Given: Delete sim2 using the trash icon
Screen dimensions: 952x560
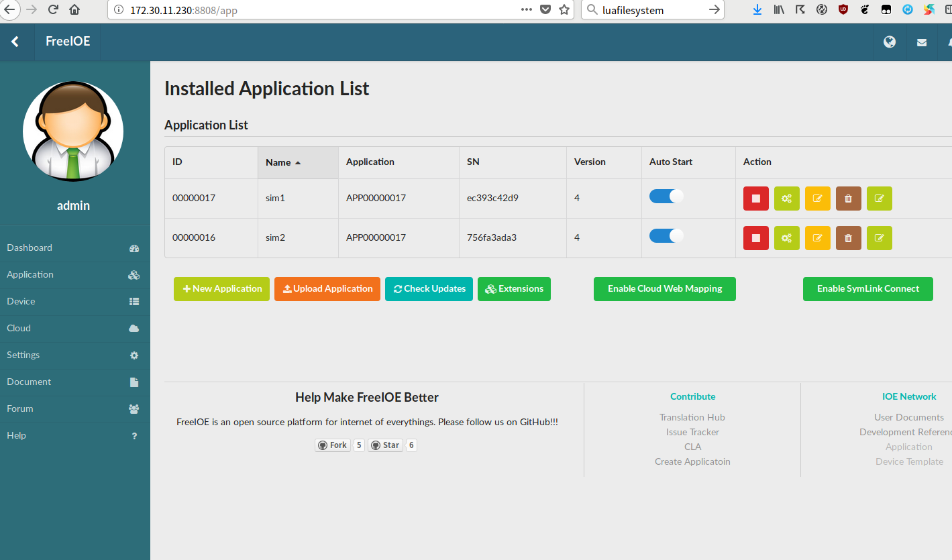Looking at the screenshot, I should [x=848, y=237].
